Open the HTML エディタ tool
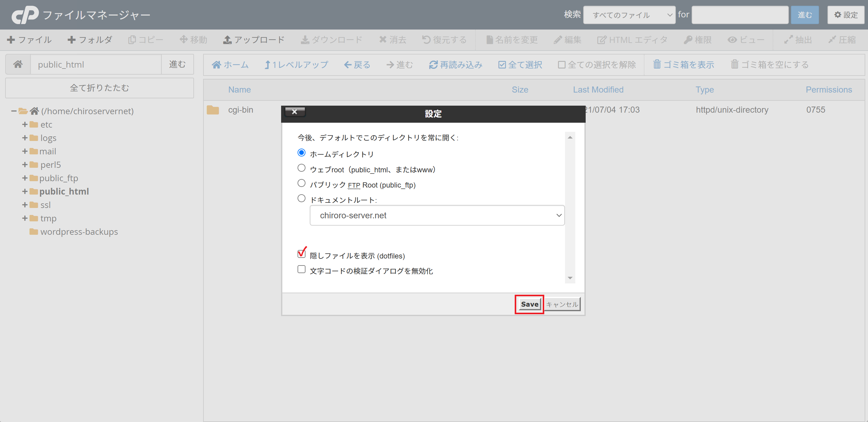Image resolution: width=868 pixels, height=422 pixels. point(632,40)
